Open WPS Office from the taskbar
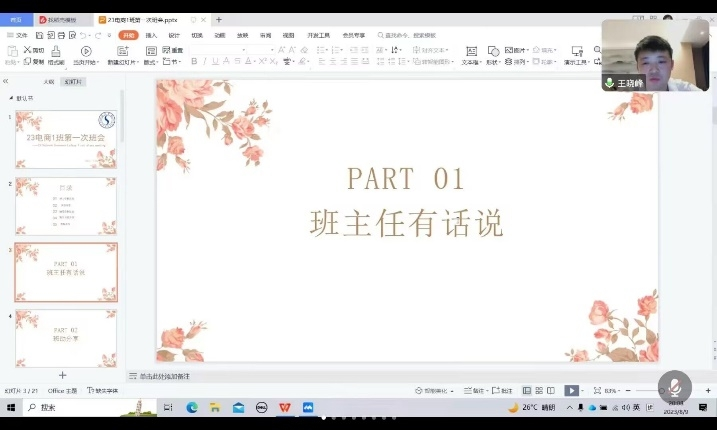 285,407
